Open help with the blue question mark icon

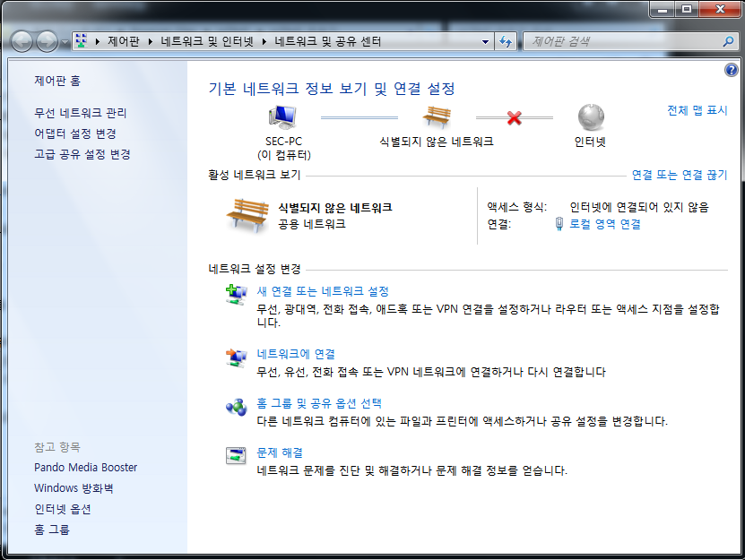[732, 70]
